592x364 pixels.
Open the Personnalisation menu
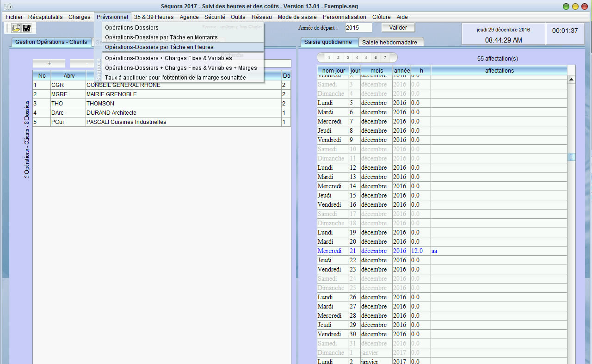coord(344,17)
